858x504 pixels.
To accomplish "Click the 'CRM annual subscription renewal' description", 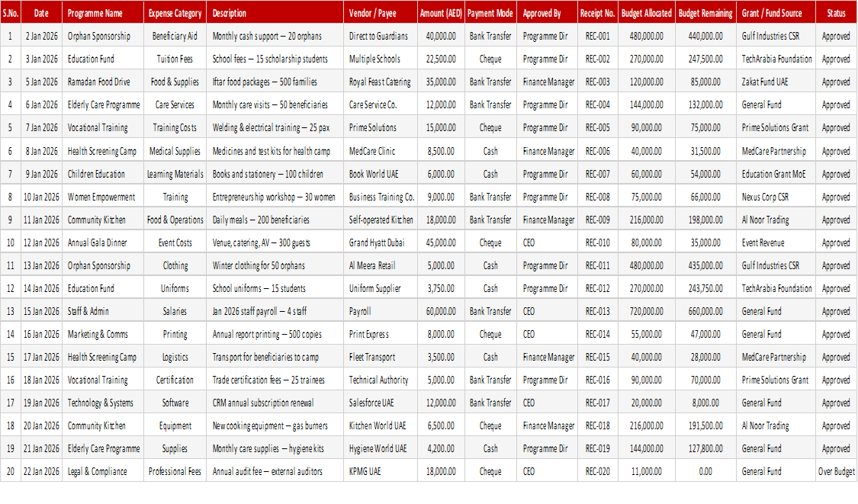I will [x=275, y=403].
